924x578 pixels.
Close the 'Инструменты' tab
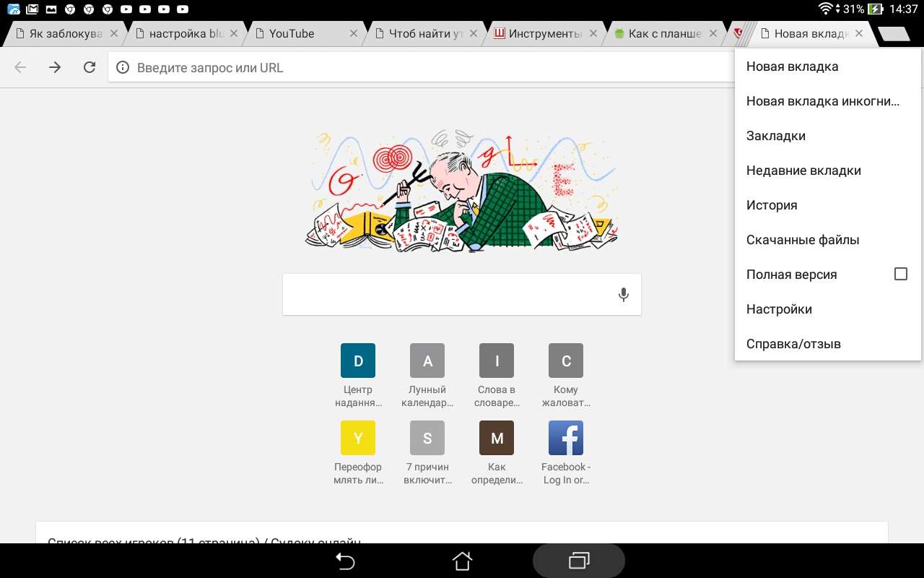pos(593,33)
